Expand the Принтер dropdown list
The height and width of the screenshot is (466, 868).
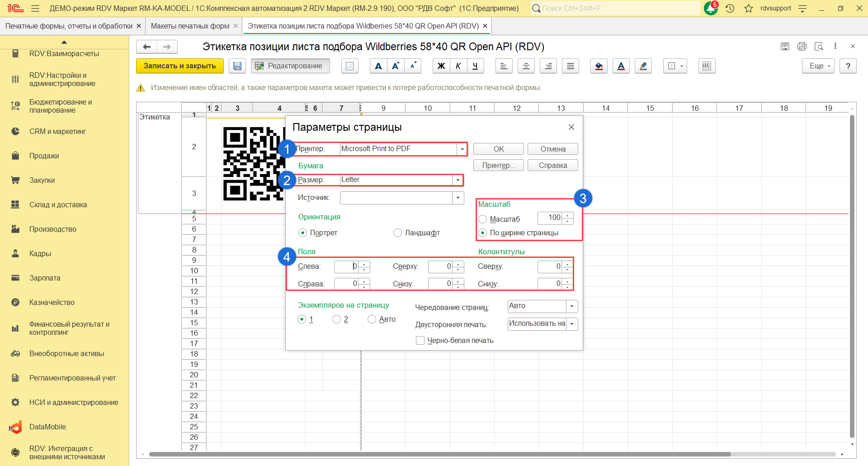point(462,149)
